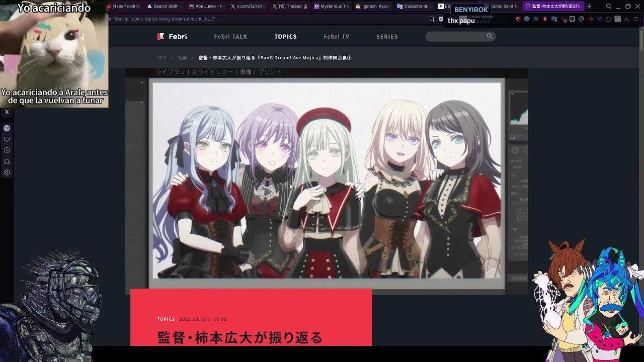The image size is (644, 362).
Task: Switch to the 'Search Staff' tab
Action: pyautogui.click(x=165, y=7)
